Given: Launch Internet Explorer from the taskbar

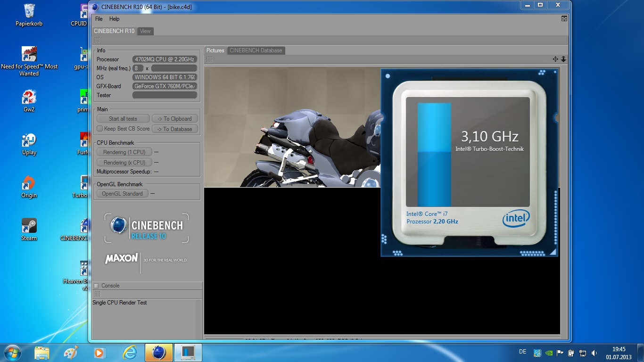Looking at the screenshot, I should point(129,353).
